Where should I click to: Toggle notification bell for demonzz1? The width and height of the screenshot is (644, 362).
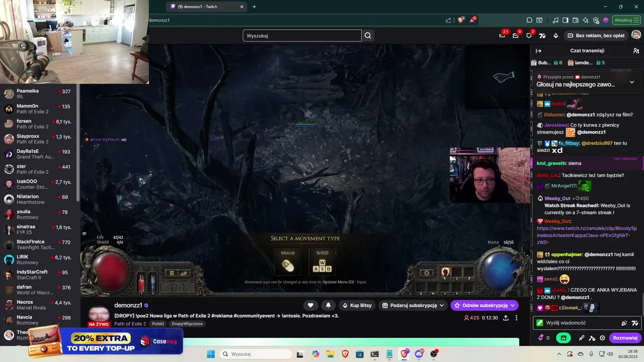[329, 305]
